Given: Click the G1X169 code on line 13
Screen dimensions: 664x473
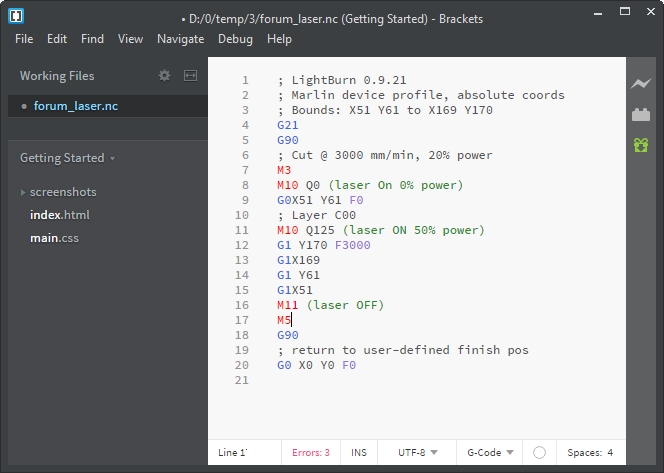Looking at the screenshot, I should pos(299,260).
